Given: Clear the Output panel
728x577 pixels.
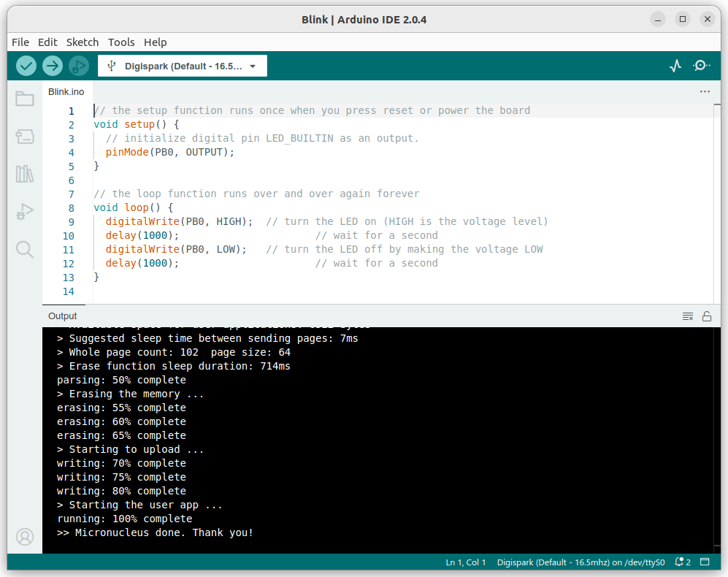Looking at the screenshot, I should coord(688,316).
